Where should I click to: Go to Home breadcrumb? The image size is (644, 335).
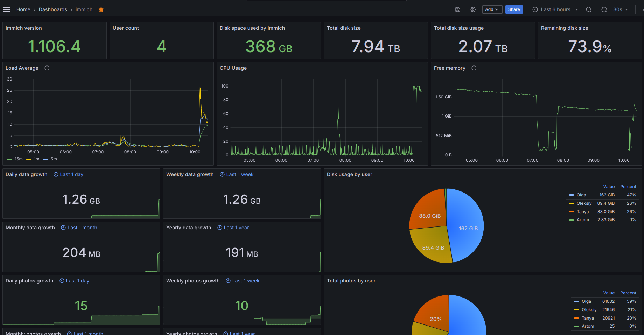(23, 9)
